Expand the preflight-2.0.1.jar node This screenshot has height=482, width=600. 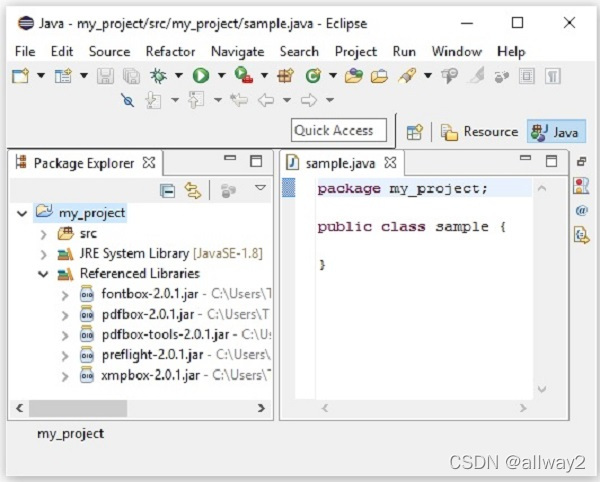click(x=65, y=356)
